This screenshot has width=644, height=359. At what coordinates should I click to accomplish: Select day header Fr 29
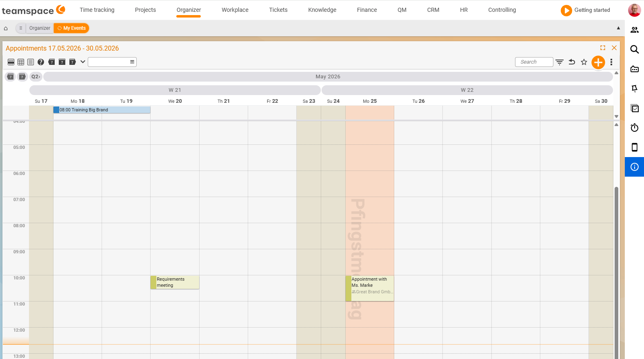coord(564,101)
